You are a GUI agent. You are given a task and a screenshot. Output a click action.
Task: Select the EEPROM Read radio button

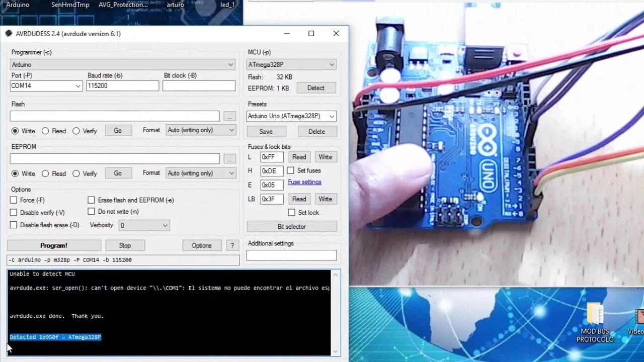tap(45, 173)
